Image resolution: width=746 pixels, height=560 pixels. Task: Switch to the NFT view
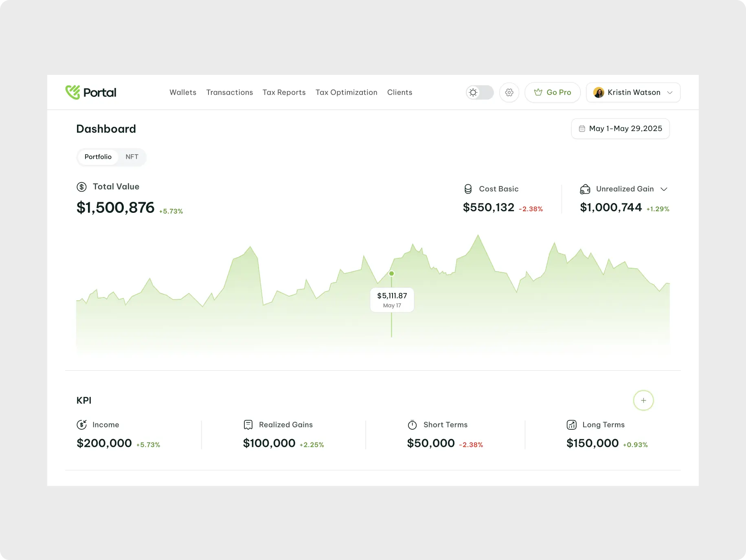pos(132,157)
